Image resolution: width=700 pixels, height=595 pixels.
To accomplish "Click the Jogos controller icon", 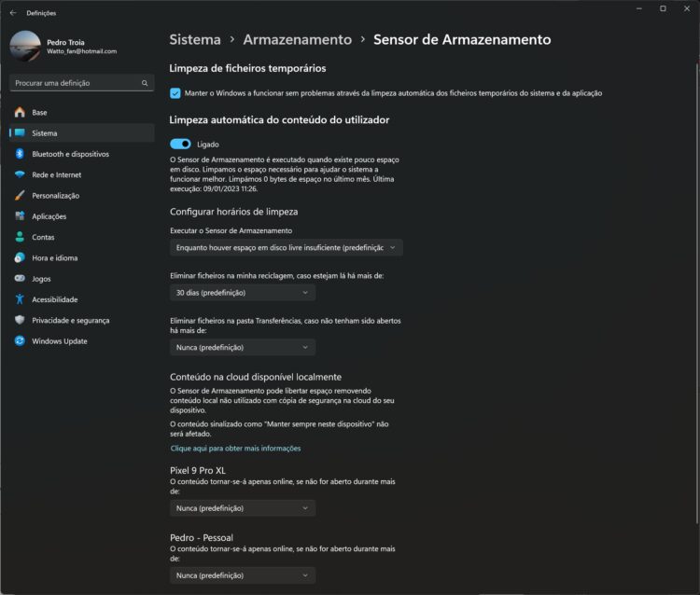I will point(20,279).
